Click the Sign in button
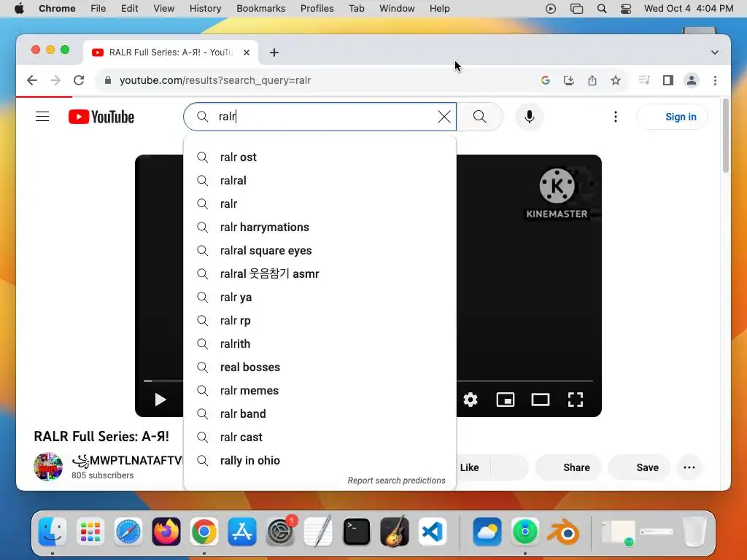This screenshot has width=747, height=560. 673,117
